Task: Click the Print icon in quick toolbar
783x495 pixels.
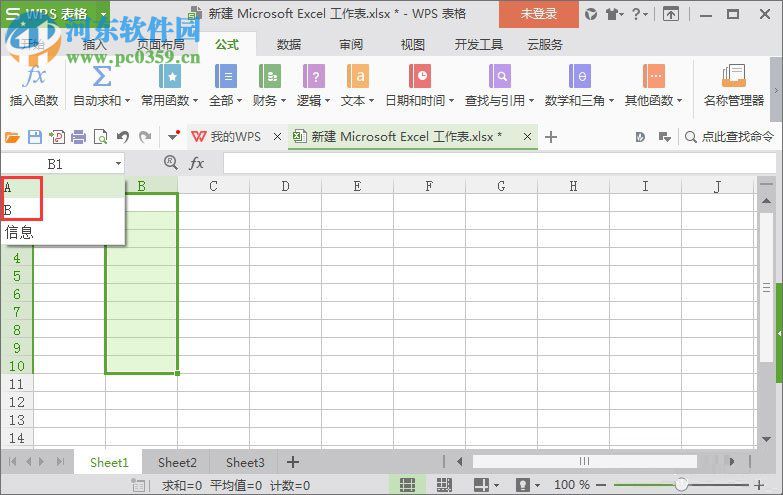Action: 78,137
